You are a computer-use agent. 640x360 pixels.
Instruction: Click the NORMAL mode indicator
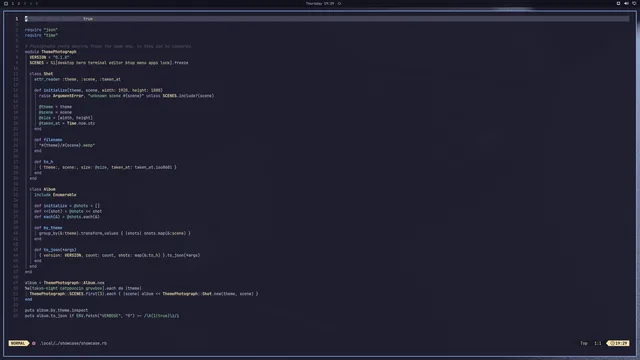(x=18, y=343)
